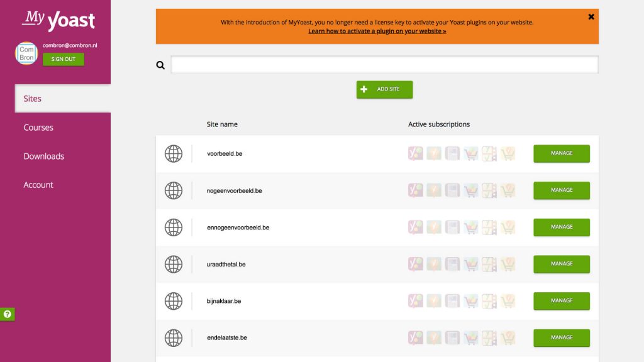
Task: Click newspaper News SEO icon for voorbeeld.be
Action: (452, 153)
